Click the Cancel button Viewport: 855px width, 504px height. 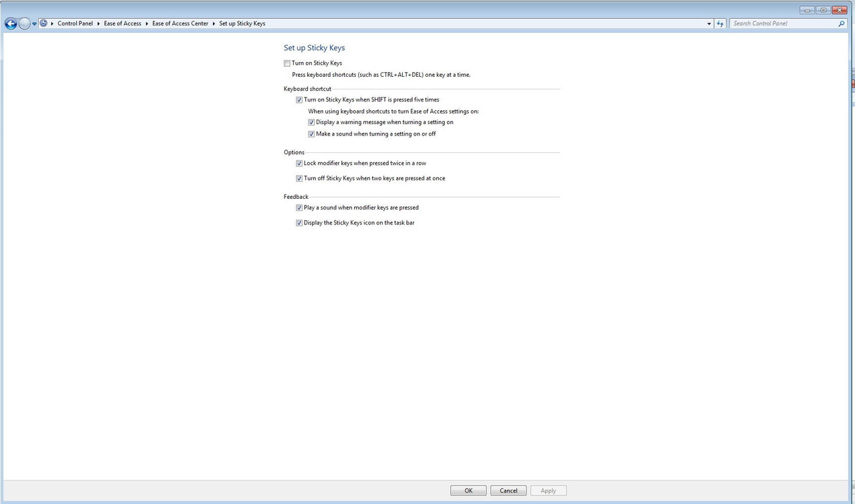pos(508,490)
